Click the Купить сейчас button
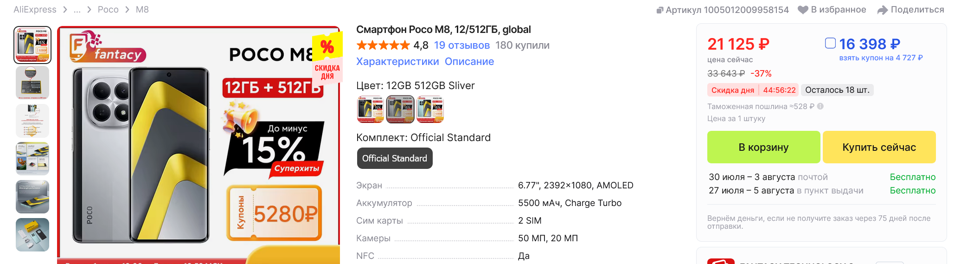 tap(879, 147)
